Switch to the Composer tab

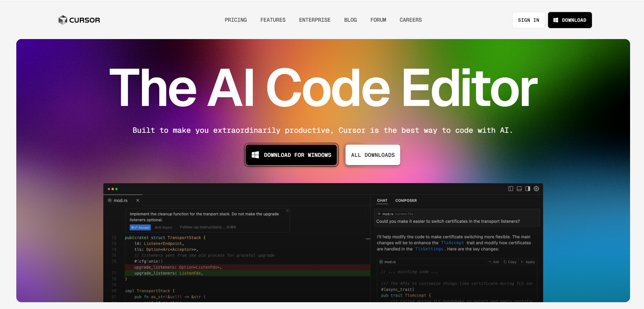pyautogui.click(x=406, y=200)
